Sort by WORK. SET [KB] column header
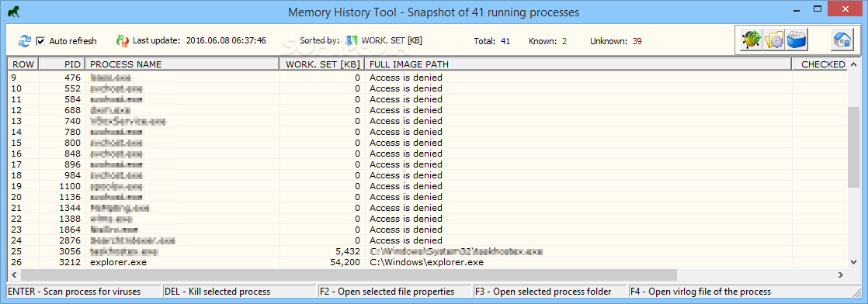 (x=321, y=64)
